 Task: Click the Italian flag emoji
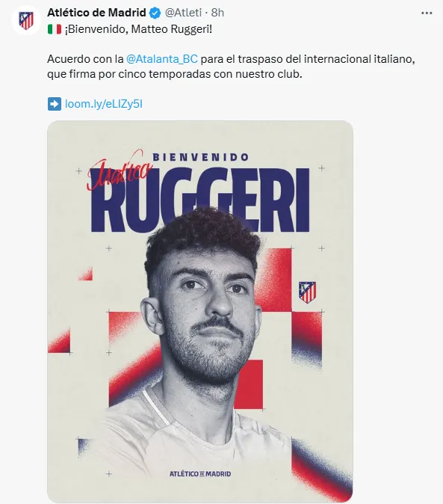[x=55, y=29]
